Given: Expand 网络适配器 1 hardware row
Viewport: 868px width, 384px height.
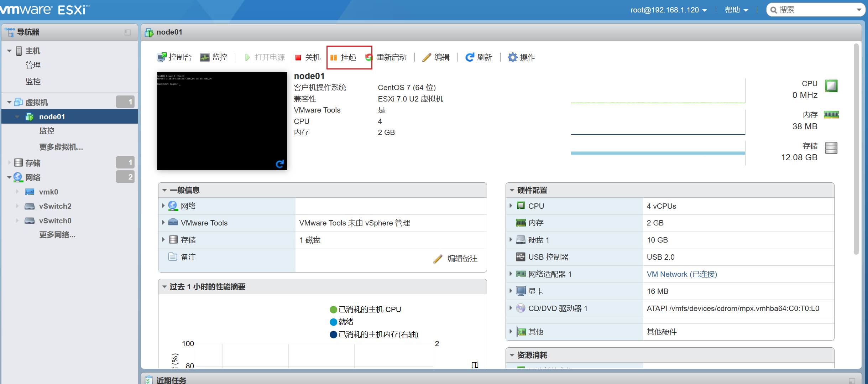Looking at the screenshot, I should [511, 274].
